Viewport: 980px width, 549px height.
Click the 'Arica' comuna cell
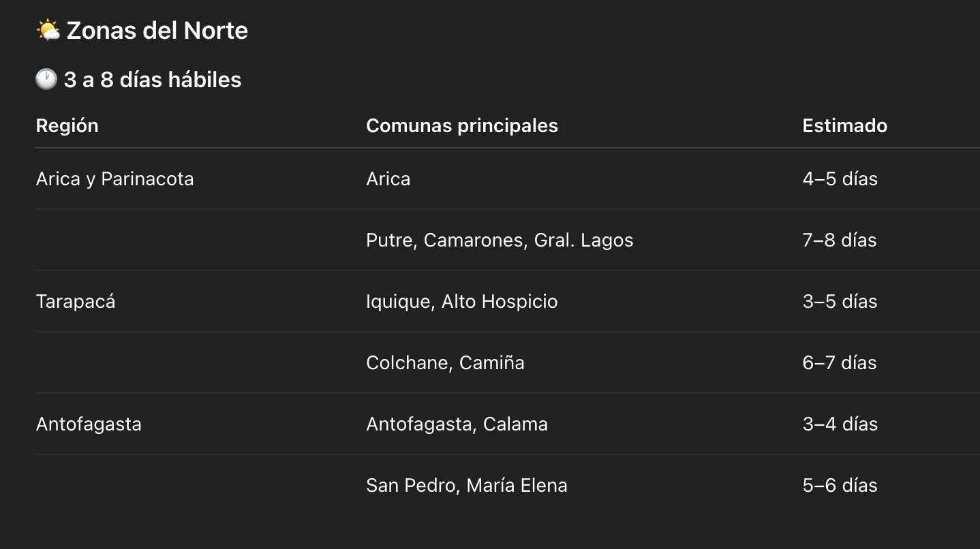388,179
